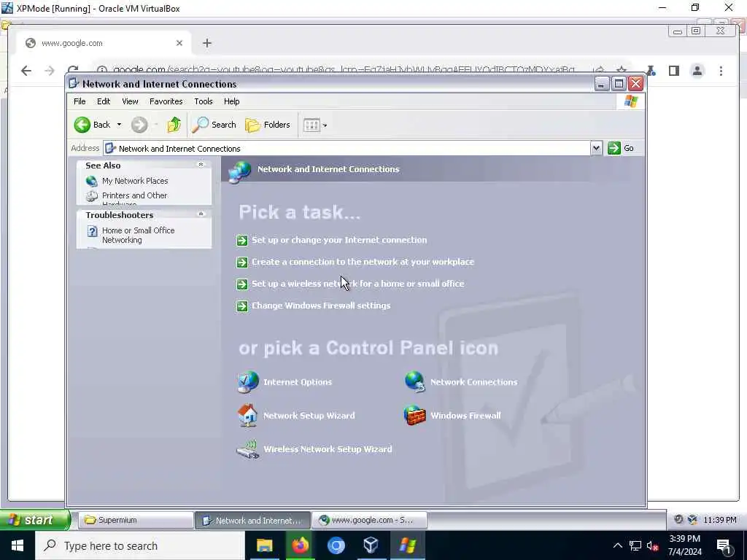Click the green Up folder icon
Image resolution: width=747 pixels, height=560 pixels.
click(x=174, y=125)
